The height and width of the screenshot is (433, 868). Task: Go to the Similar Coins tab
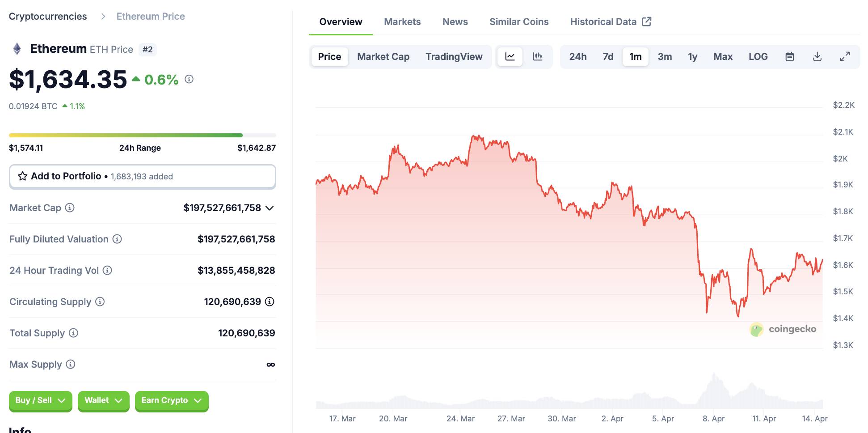(519, 22)
